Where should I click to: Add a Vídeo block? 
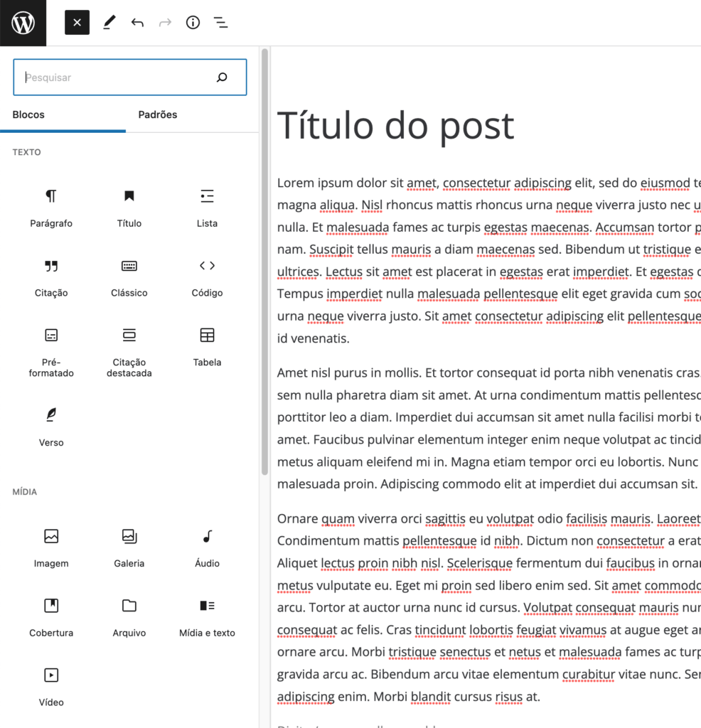coord(51,685)
